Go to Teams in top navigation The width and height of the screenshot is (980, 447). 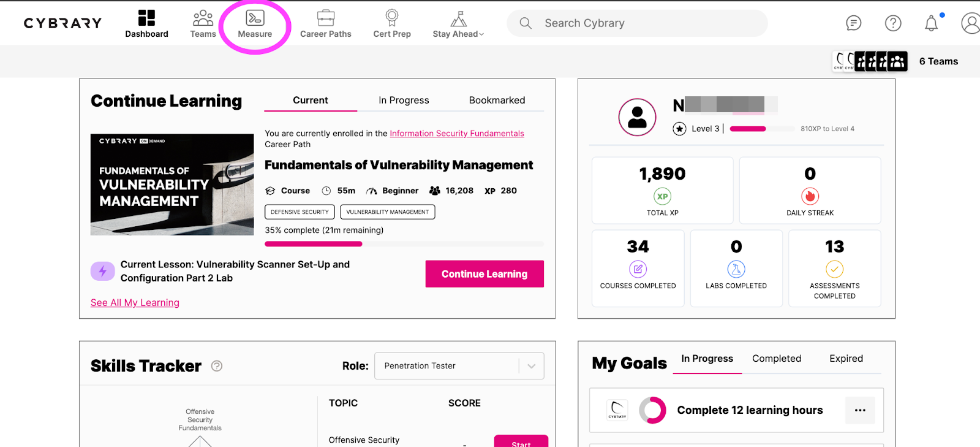(203, 24)
